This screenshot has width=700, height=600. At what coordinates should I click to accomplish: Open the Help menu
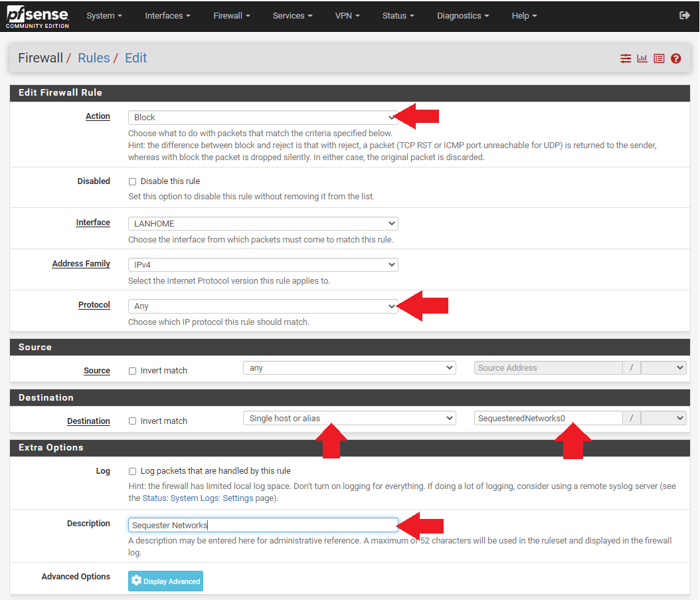524,16
